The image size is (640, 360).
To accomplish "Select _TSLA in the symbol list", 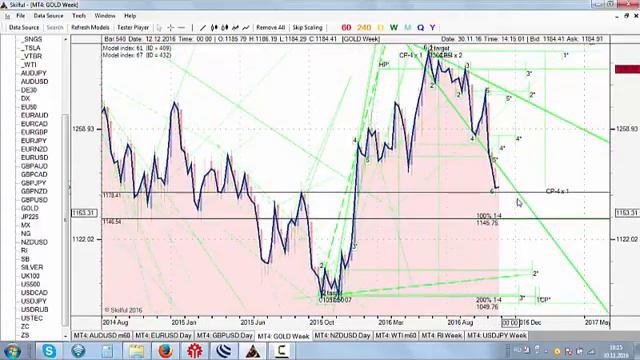I will pos(31,48).
